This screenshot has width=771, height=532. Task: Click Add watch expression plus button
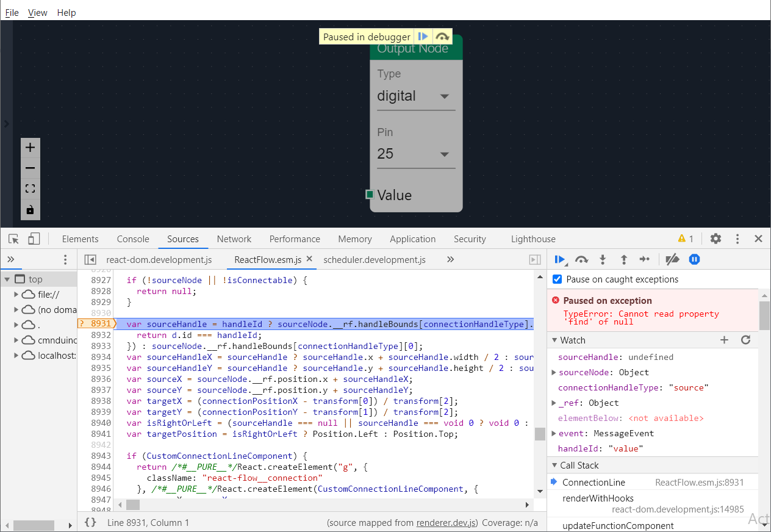[724, 340]
